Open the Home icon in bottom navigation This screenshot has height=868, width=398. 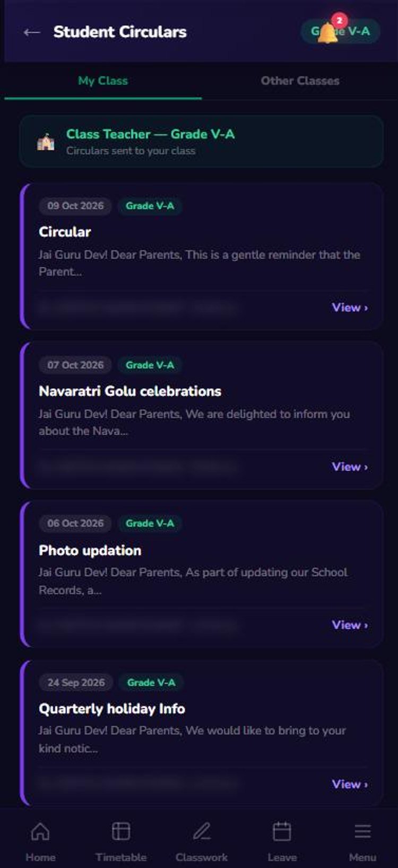coord(40,831)
